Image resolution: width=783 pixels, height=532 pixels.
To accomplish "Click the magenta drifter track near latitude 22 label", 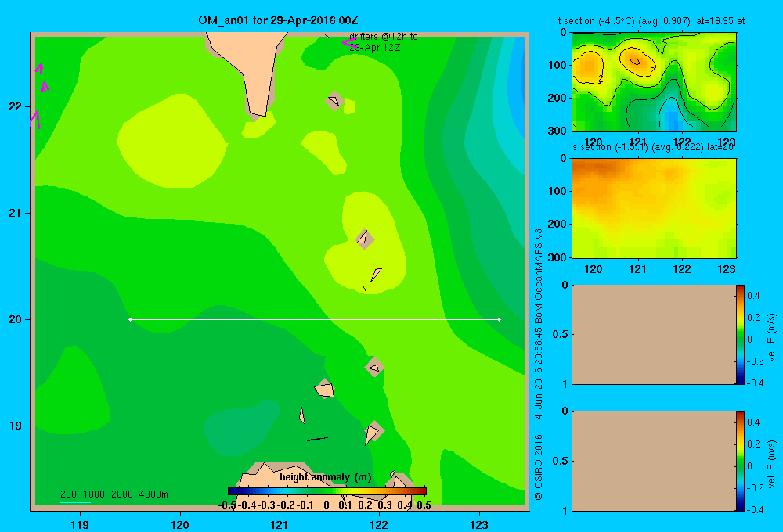I will click(35, 120).
